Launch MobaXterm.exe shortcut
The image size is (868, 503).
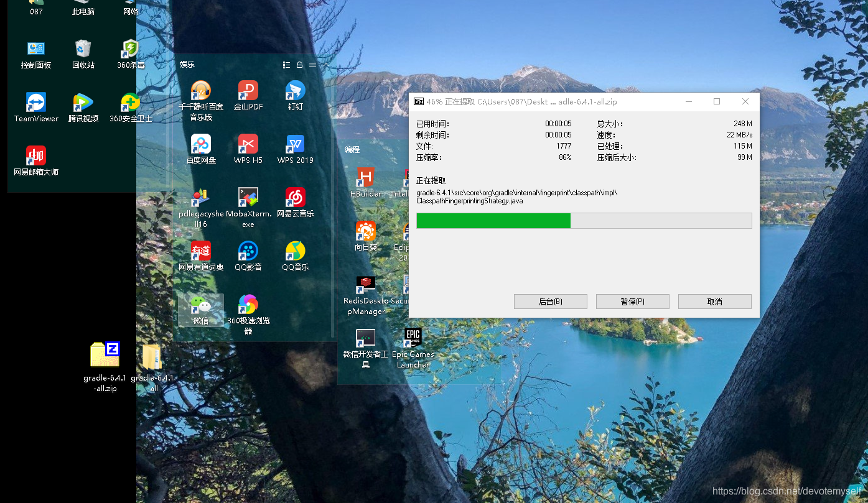[x=248, y=208]
